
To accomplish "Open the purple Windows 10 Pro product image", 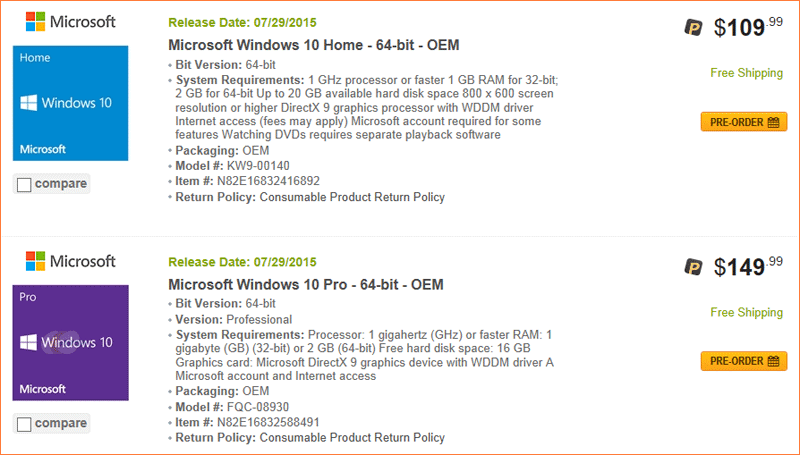I will point(70,343).
